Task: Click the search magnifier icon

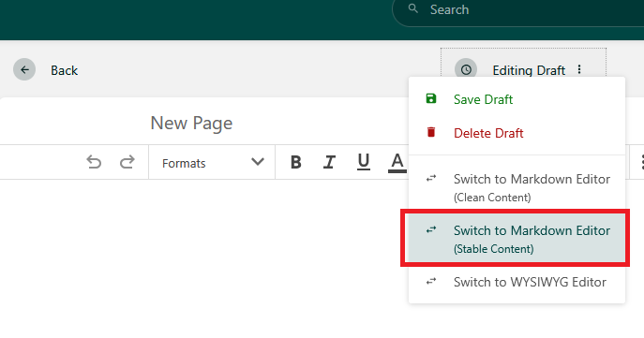Action: pos(413,8)
